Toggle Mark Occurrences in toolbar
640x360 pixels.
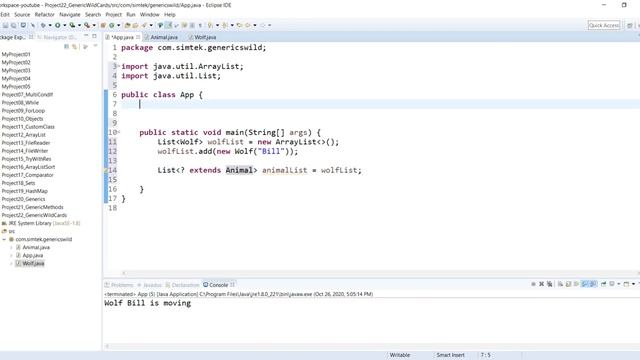[x=168, y=25]
